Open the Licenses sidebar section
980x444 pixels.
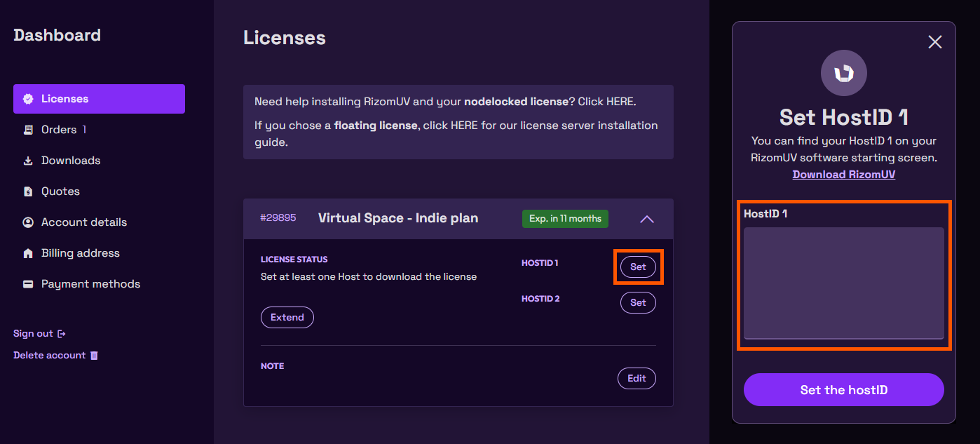click(x=99, y=99)
